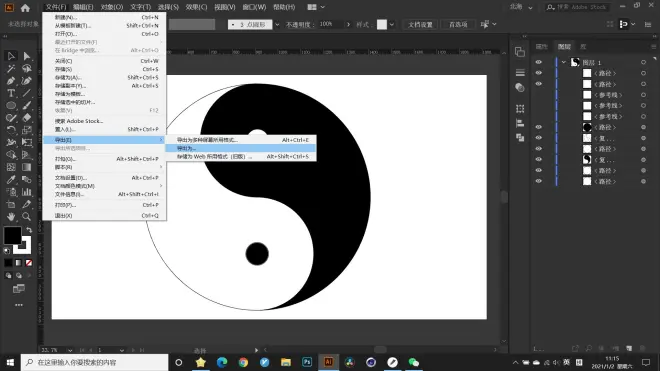The width and height of the screenshot is (660, 371).
Task: Pick the Ellipse shape tool
Action: pos(11,105)
